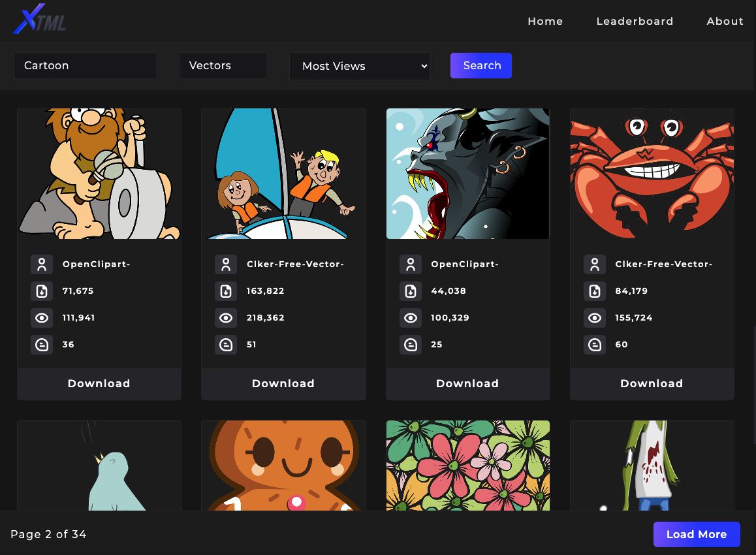Viewport: 756px width, 555px height.
Task: Click the XTML logo
Action: (40, 20)
